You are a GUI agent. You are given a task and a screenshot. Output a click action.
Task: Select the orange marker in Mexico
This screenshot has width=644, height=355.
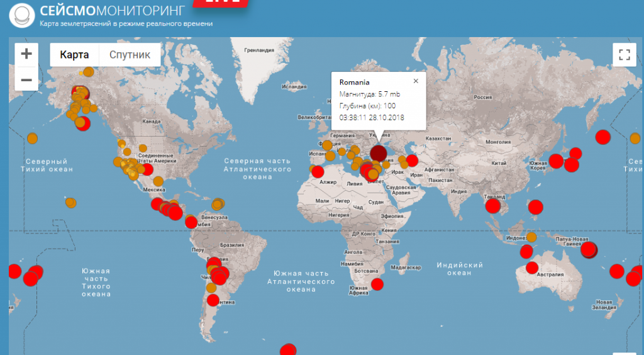coord(158,181)
